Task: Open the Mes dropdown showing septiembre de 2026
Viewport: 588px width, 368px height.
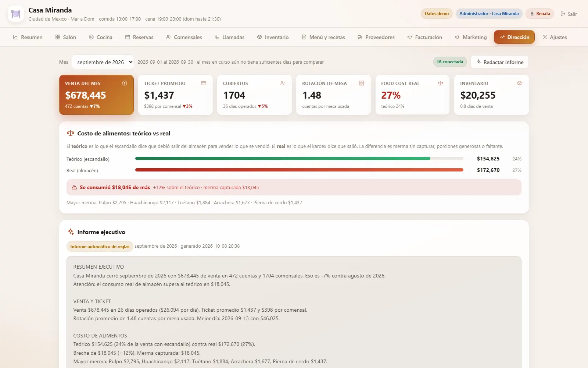Action: point(103,62)
